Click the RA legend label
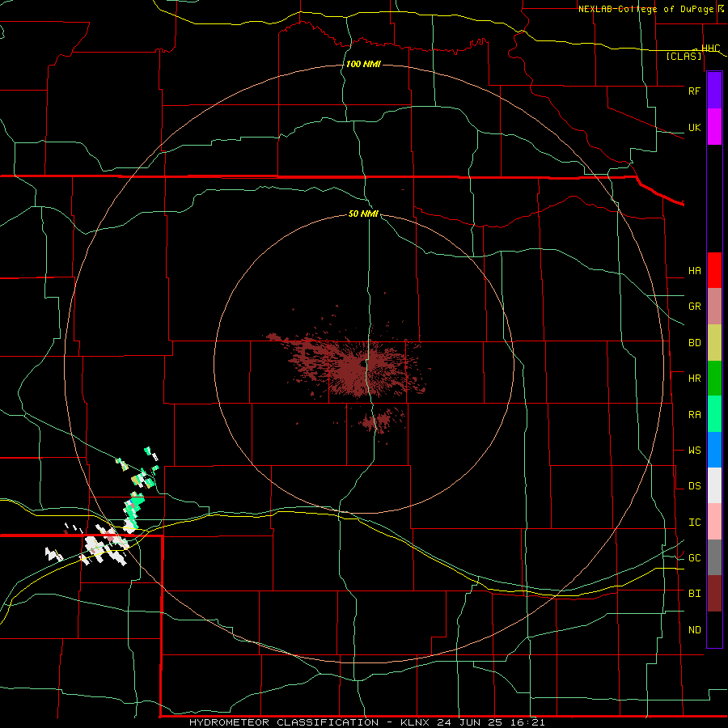 point(694,414)
